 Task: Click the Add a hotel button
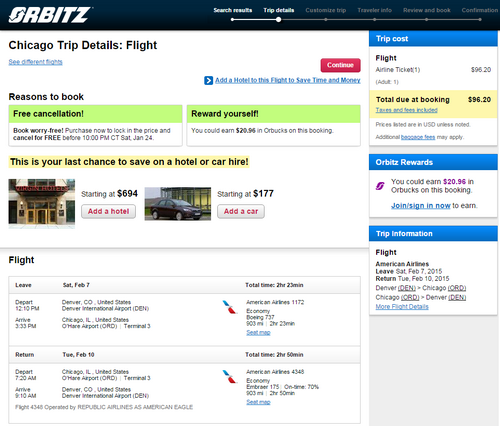(108, 211)
